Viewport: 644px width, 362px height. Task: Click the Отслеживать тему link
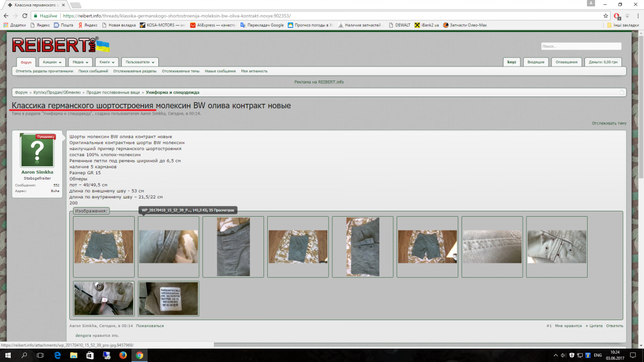pos(609,123)
